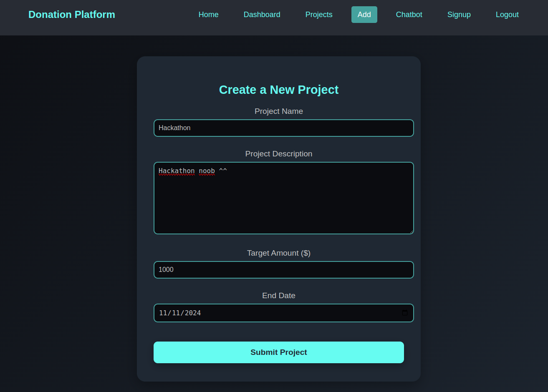
Task: Navigate to the Projects page
Action: (318, 14)
